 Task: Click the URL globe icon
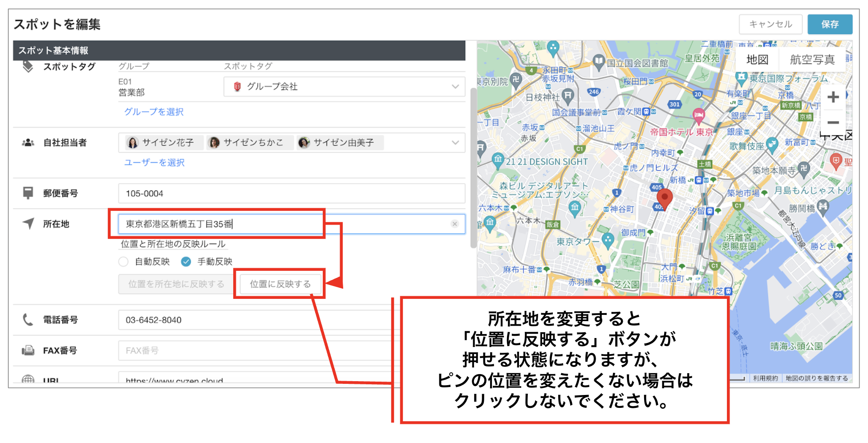(28, 379)
